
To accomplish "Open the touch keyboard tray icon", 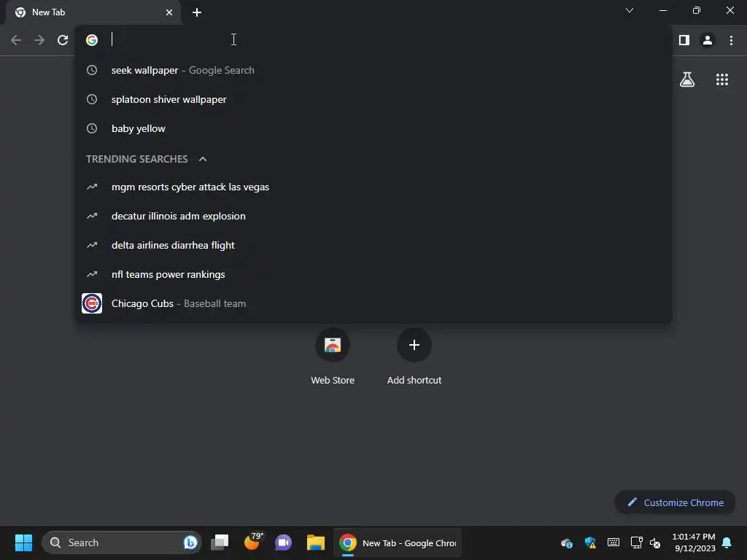I will (x=613, y=542).
